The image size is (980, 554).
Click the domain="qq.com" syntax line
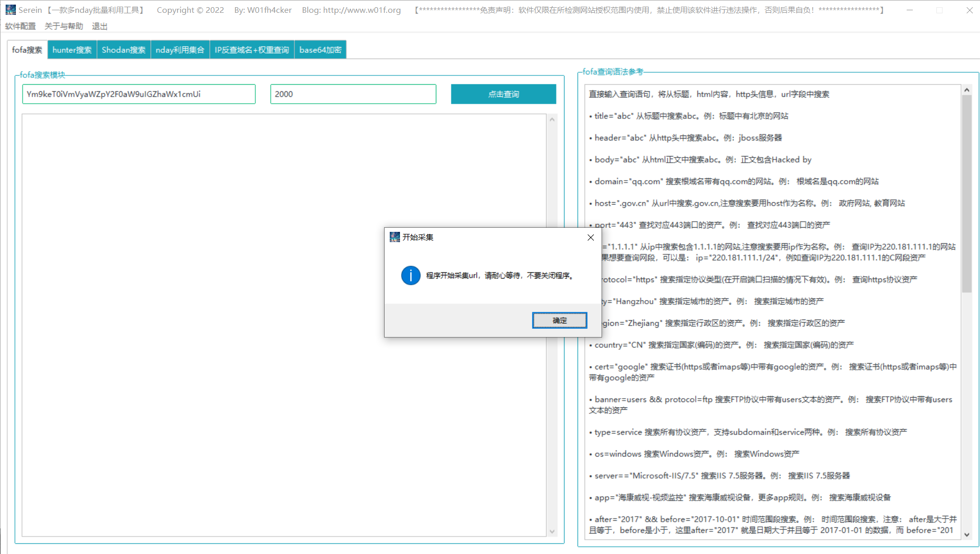(x=734, y=181)
